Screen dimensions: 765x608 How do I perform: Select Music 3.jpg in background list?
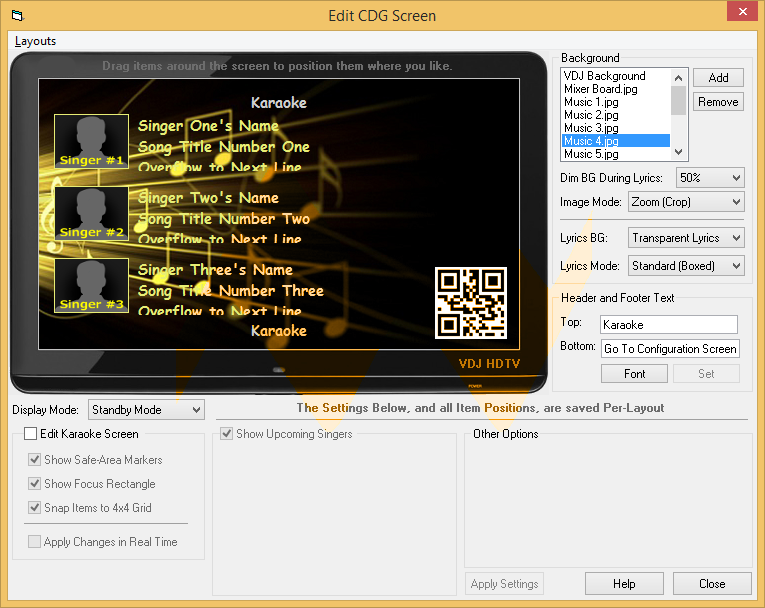coord(616,128)
